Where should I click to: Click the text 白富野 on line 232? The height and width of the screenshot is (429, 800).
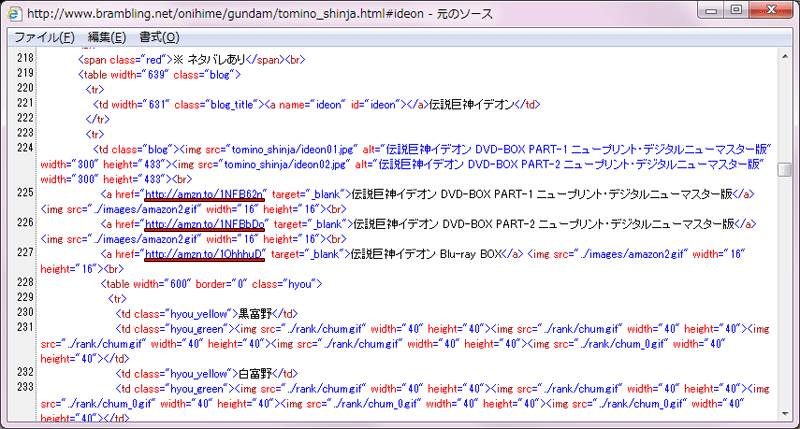(x=255, y=373)
